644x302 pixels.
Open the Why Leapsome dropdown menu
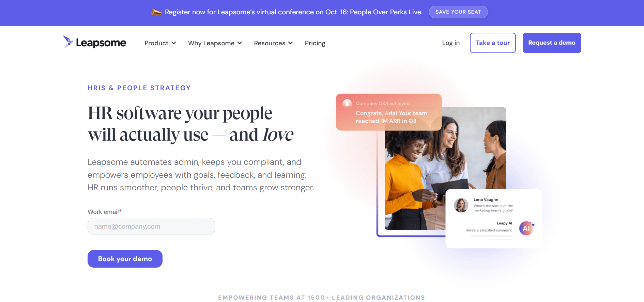point(215,43)
